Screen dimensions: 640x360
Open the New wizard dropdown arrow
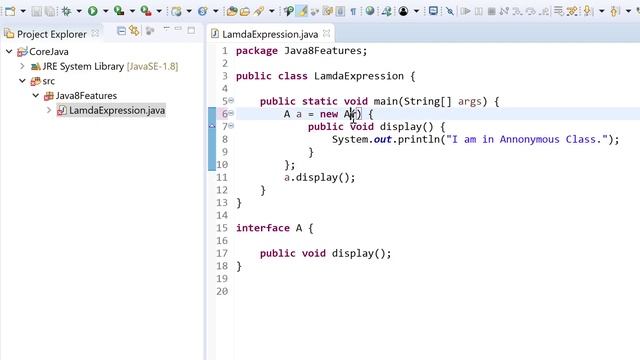point(23,11)
